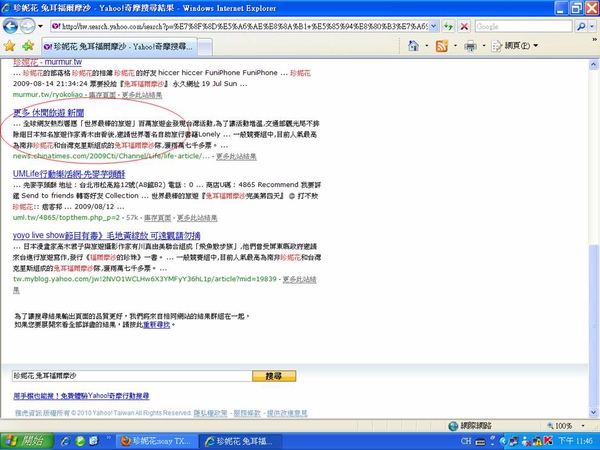Open the Yahoo mobile search promo link
Screen dimensions: 600x450
pos(81,396)
